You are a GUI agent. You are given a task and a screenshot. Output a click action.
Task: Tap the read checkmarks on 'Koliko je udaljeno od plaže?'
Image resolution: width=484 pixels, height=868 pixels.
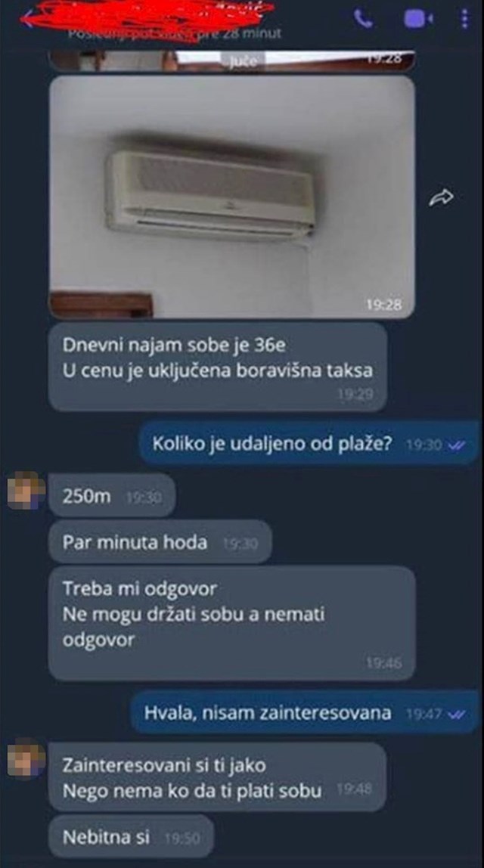tap(458, 445)
